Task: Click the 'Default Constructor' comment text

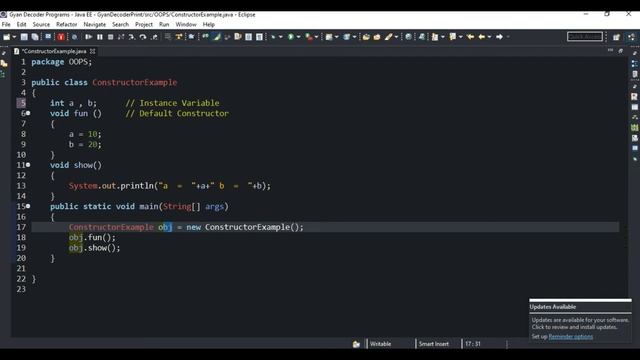Action: [184, 113]
